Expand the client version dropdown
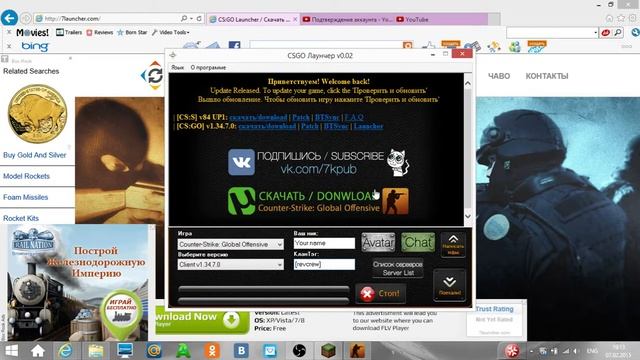This screenshot has height=360, width=640. pyautogui.click(x=231, y=264)
